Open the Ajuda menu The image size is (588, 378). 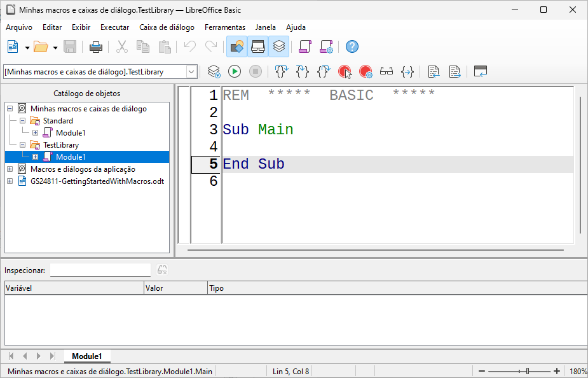tap(296, 27)
